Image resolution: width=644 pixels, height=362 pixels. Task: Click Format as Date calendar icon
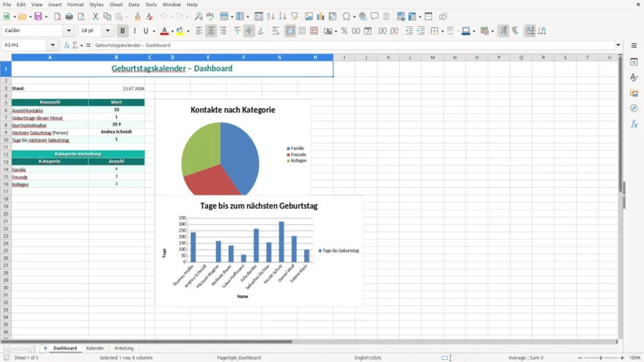point(368,31)
